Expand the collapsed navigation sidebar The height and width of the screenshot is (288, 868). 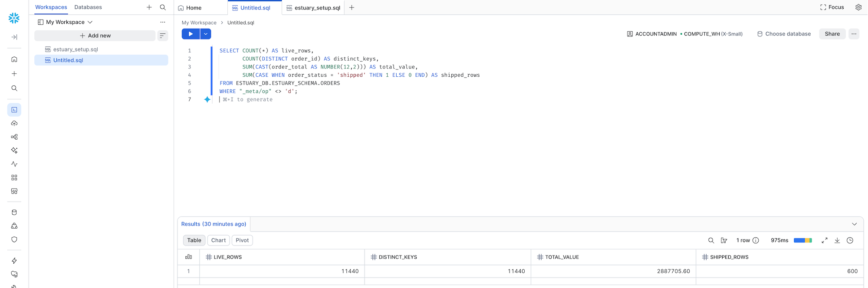click(14, 37)
